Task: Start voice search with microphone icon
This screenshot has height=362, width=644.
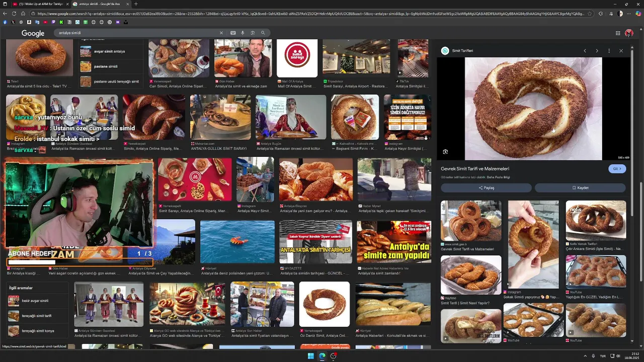Action: click(x=243, y=33)
